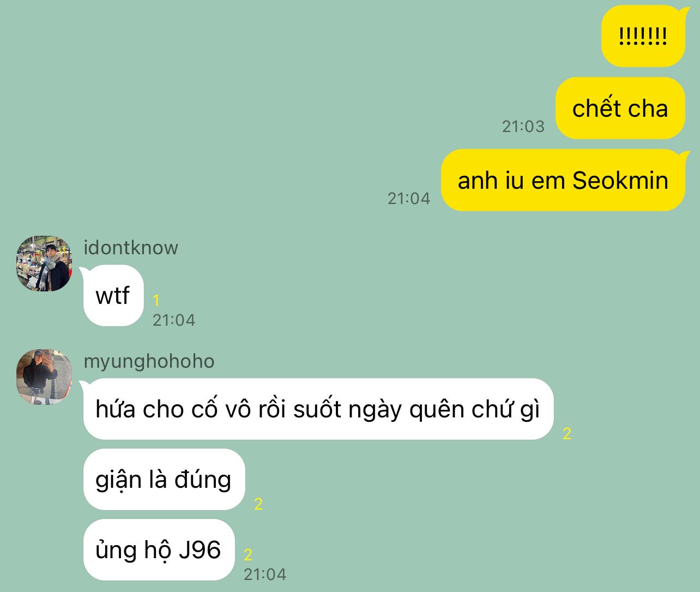
Task: Tap the "giận là đúng" message bubble
Action: click(164, 480)
